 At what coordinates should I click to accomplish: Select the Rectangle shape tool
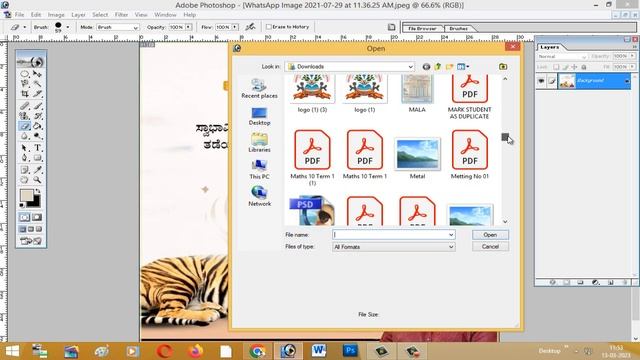37,158
